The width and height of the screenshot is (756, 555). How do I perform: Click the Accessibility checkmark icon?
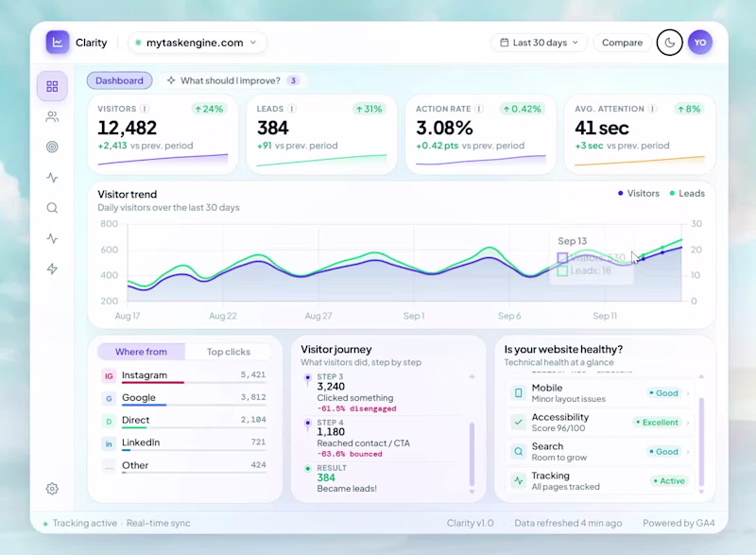(518, 423)
